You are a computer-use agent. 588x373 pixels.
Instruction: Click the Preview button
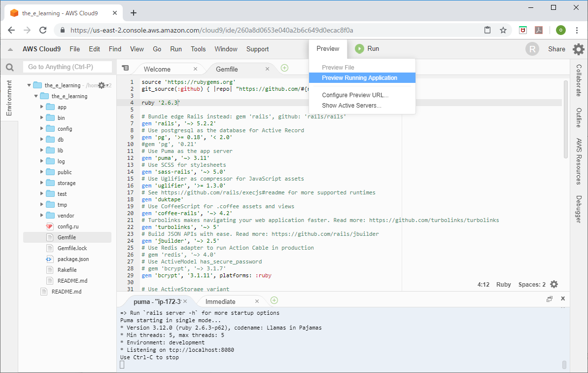[x=328, y=49]
